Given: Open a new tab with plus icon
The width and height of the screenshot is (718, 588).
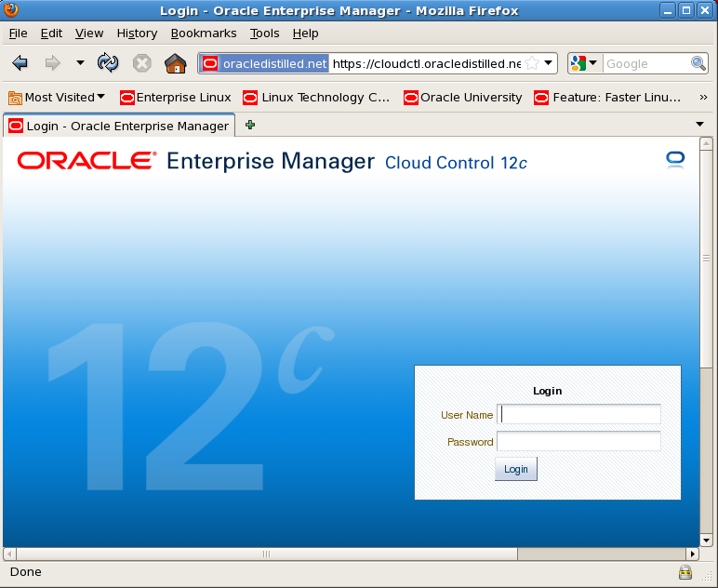Looking at the screenshot, I should click(x=250, y=125).
